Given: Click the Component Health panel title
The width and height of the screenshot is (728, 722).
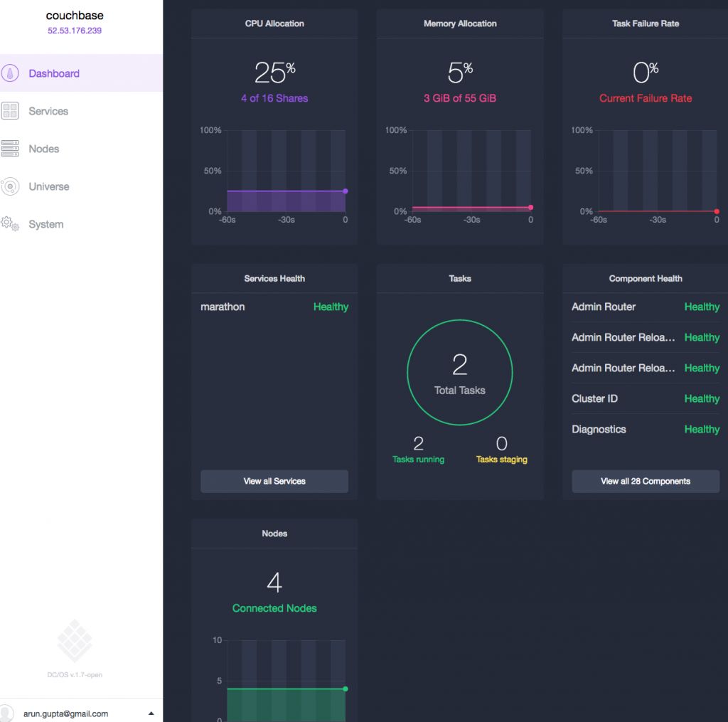Looking at the screenshot, I should [x=646, y=279].
